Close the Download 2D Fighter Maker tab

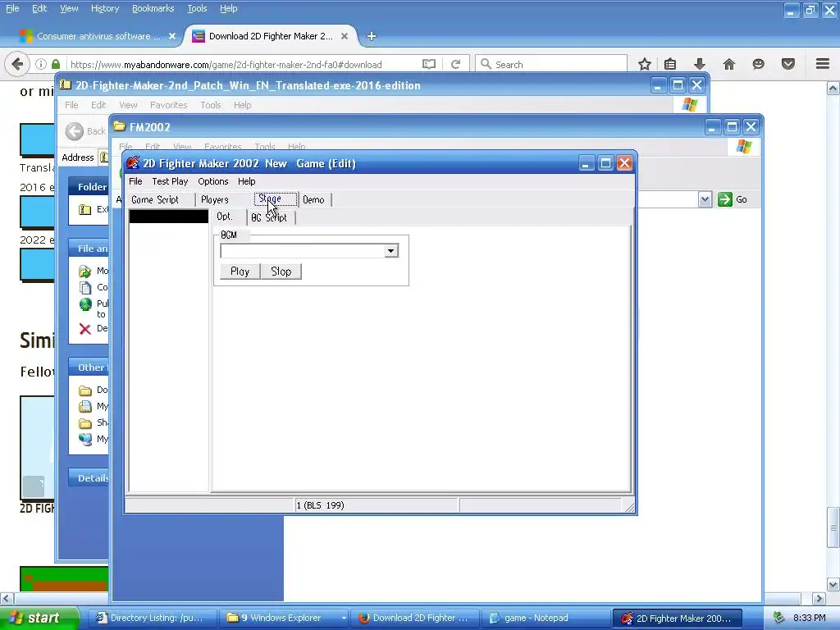[x=345, y=36]
